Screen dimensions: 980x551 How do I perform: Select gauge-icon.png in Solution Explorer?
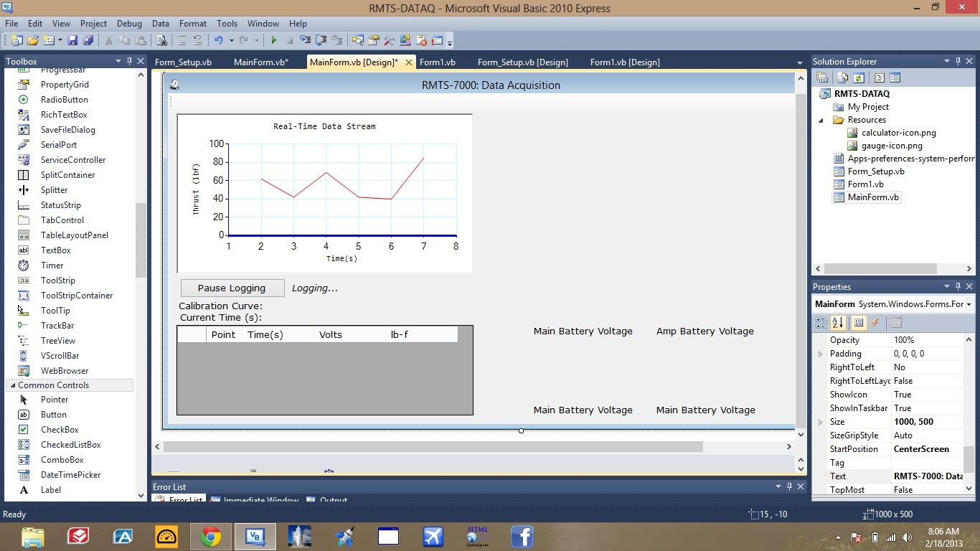tap(892, 146)
